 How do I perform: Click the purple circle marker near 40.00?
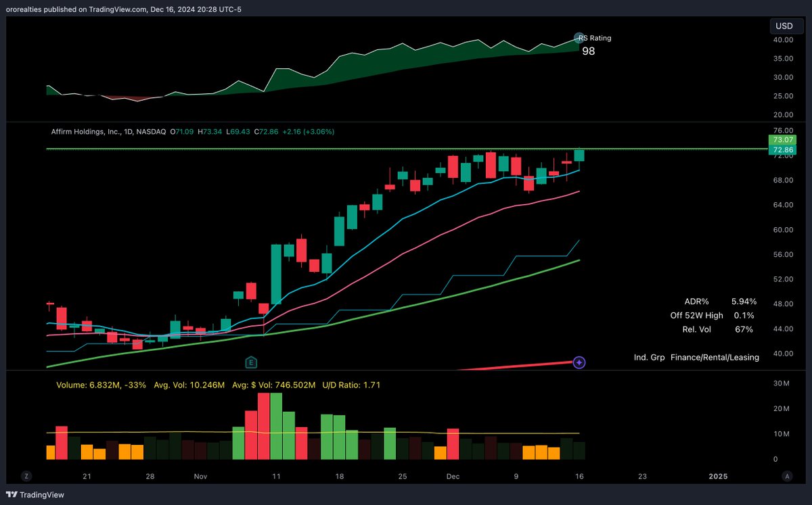579,362
